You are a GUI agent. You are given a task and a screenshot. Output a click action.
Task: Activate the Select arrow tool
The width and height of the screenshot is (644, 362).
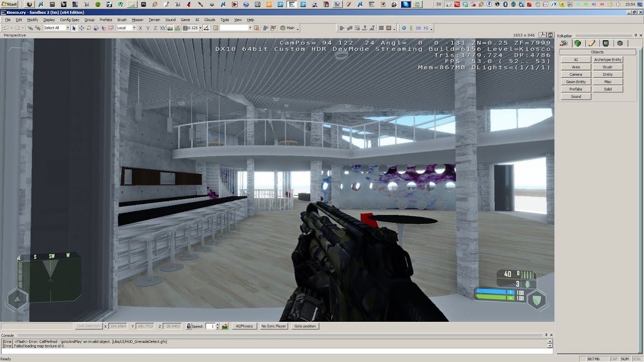(74, 28)
